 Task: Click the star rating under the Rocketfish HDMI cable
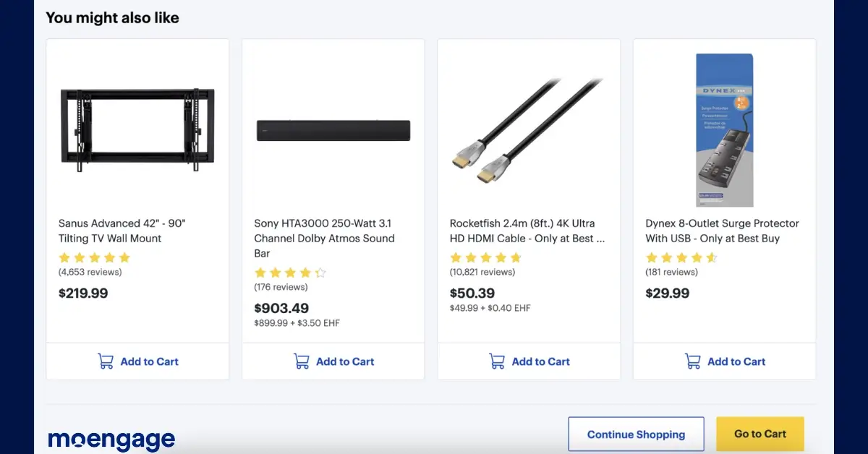[485, 257]
